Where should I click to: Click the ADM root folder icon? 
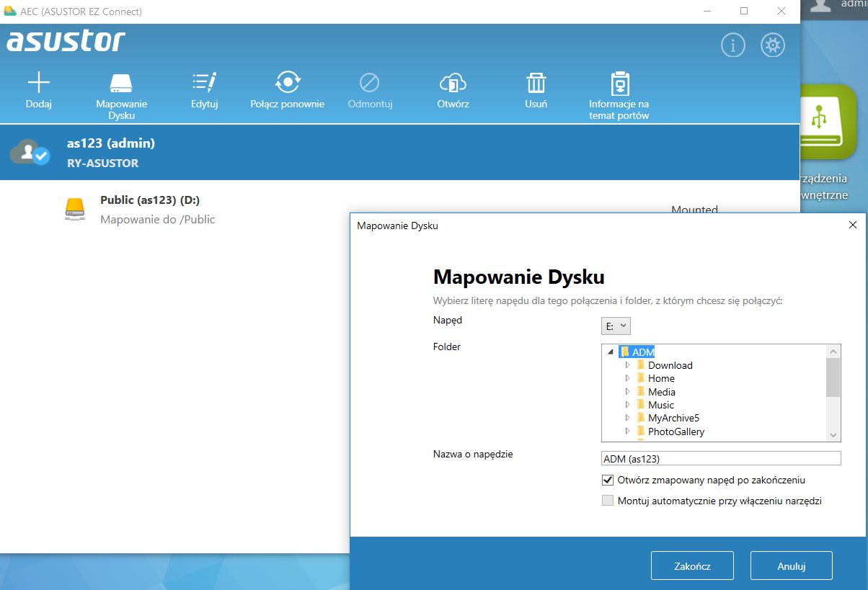tap(624, 352)
